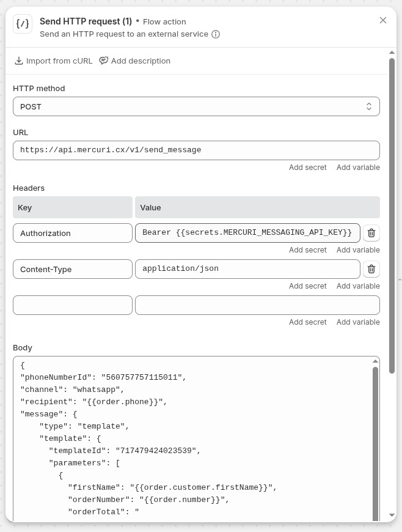
Task: Click inside the Body JSON editor
Action: pos(189,440)
